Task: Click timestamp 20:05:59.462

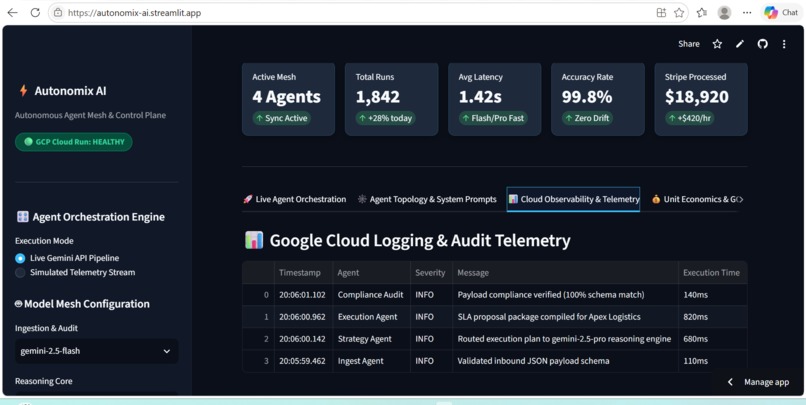Action: coord(303,361)
